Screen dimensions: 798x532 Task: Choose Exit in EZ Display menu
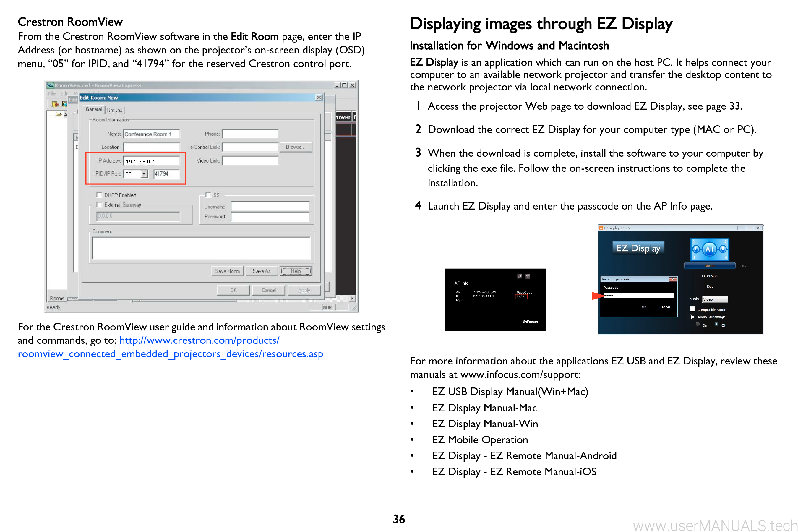point(710,287)
